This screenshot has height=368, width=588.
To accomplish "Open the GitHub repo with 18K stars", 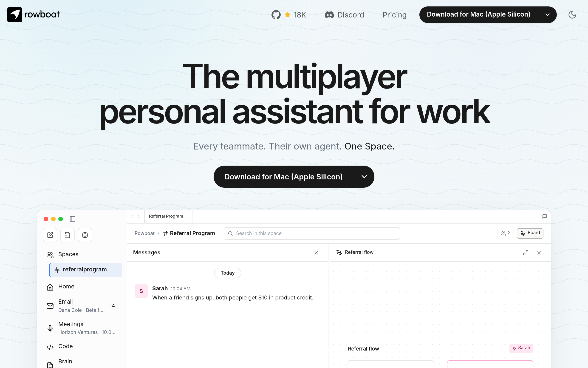I will pyautogui.click(x=289, y=15).
